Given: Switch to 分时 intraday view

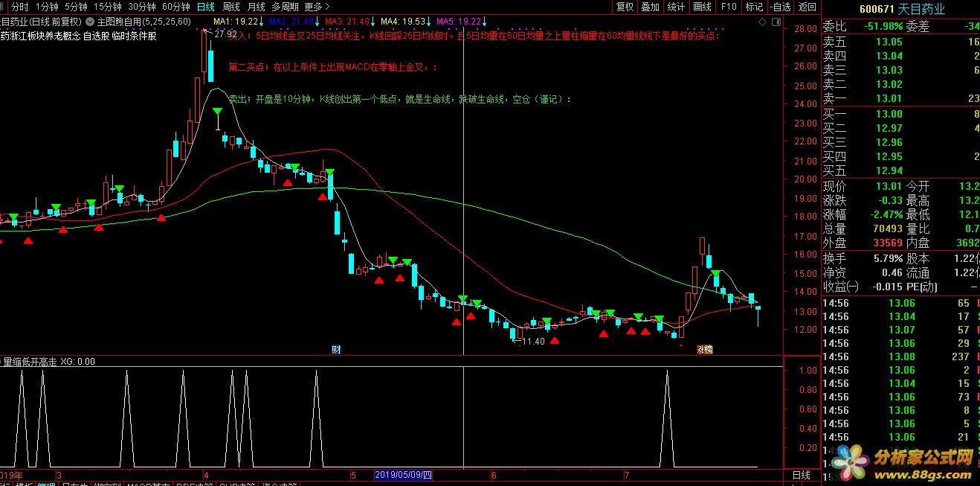Looking at the screenshot, I should coord(19,7).
